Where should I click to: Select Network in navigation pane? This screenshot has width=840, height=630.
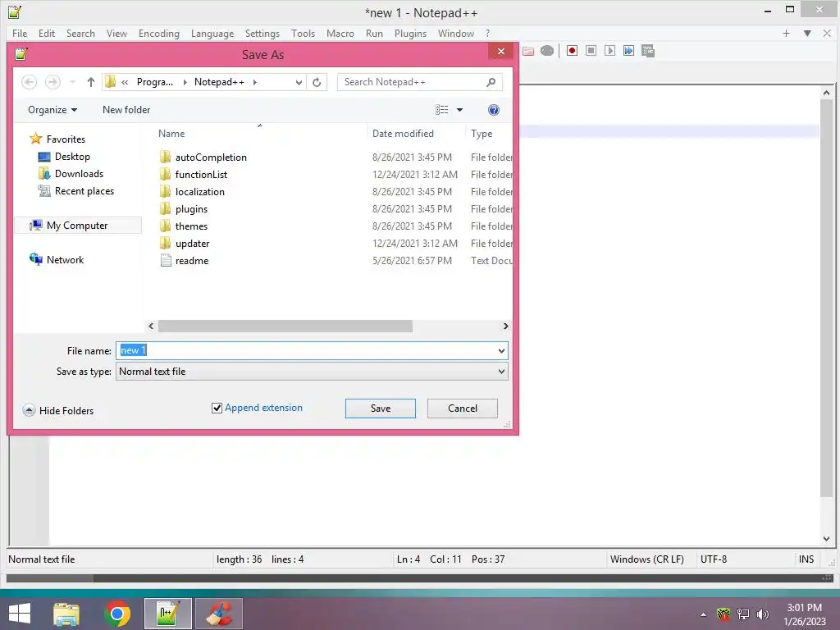point(65,260)
